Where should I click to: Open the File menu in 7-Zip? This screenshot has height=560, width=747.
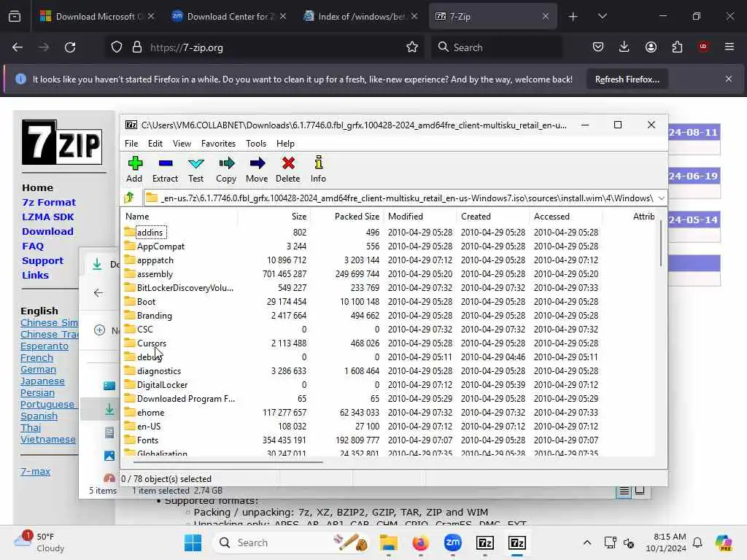pyautogui.click(x=131, y=144)
